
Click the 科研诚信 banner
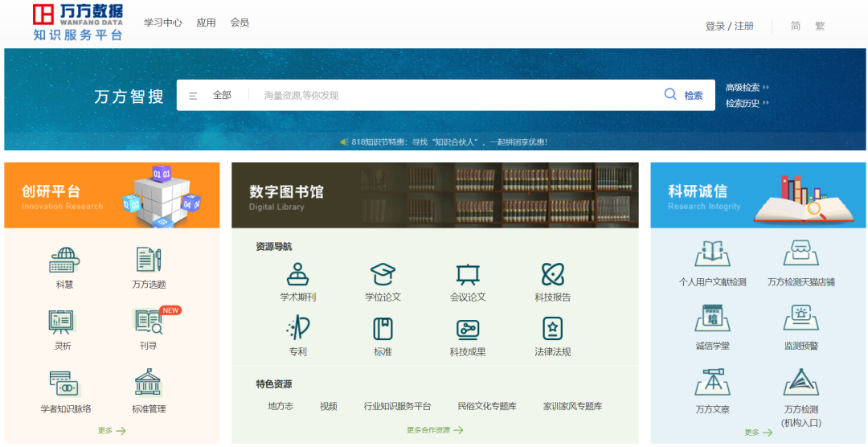759,195
